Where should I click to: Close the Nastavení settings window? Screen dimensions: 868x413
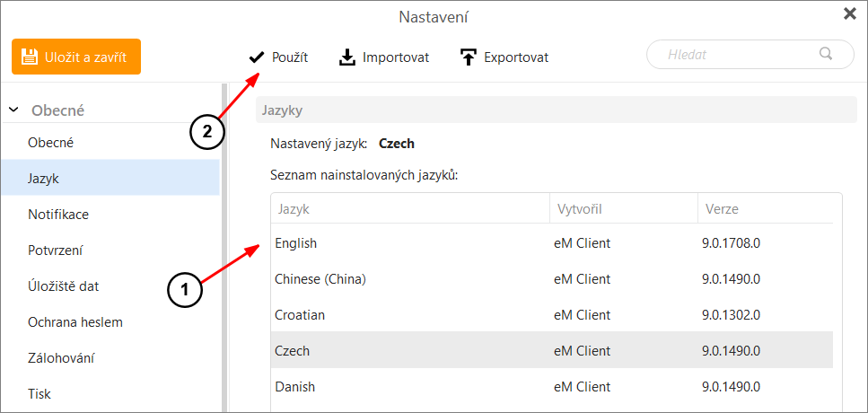pos(850,14)
